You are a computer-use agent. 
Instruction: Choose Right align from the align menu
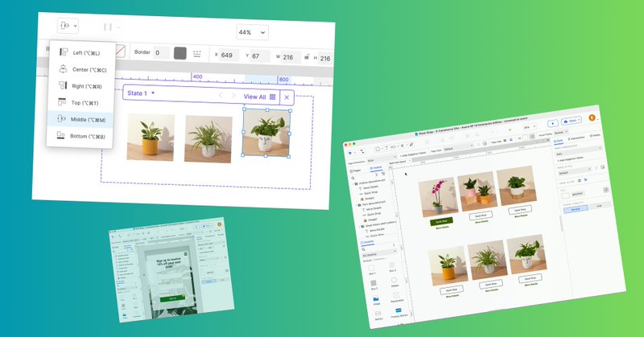point(80,86)
